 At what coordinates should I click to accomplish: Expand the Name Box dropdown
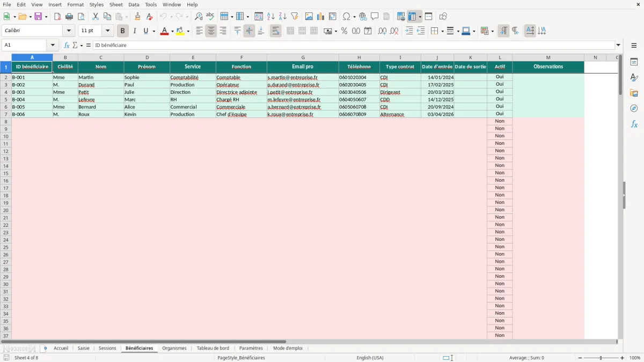coord(53,46)
